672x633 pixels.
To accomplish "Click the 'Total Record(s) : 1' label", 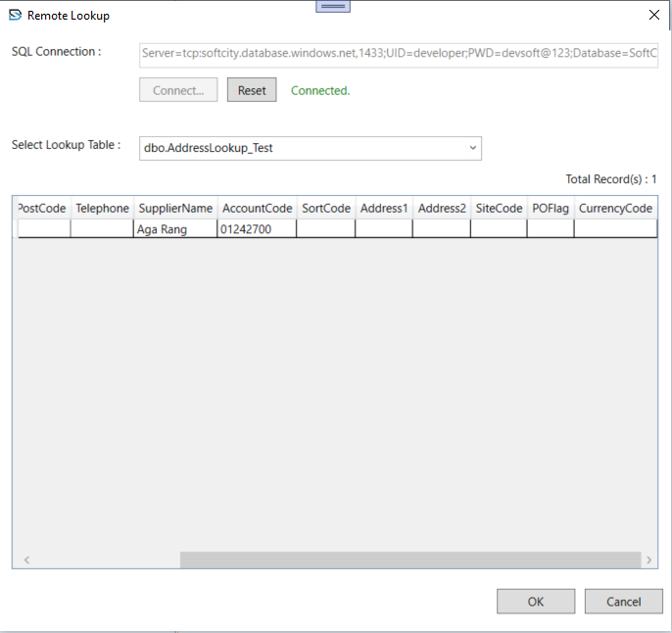I will pyautogui.click(x=610, y=179).
